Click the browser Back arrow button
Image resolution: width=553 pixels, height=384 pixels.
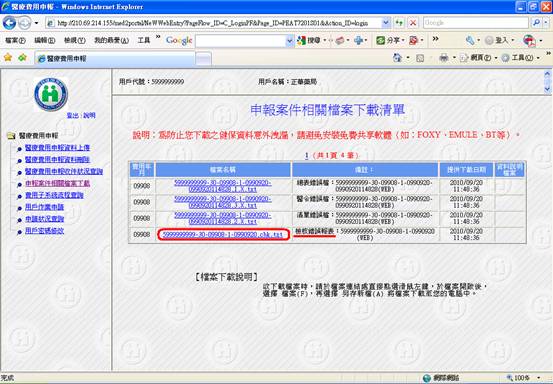pyautogui.click(x=9, y=23)
